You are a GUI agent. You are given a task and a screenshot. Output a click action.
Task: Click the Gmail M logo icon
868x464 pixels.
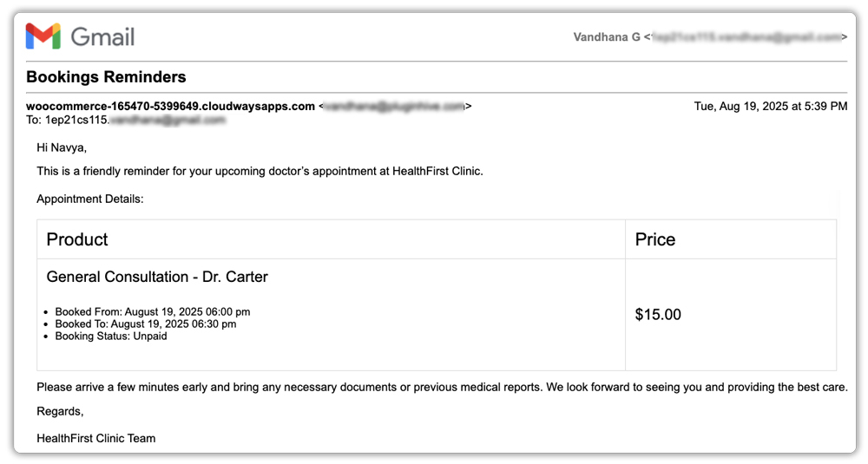[x=43, y=36]
